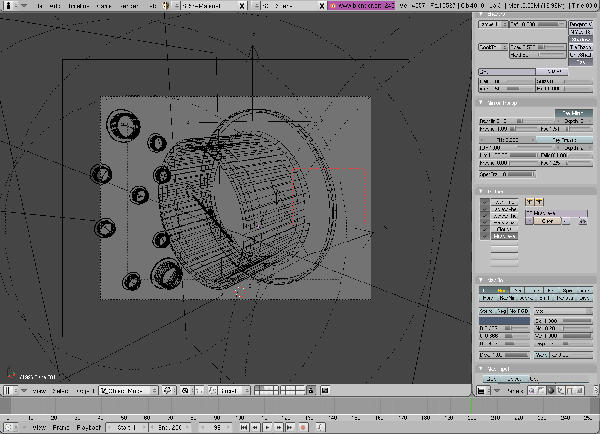This screenshot has width=600, height=434.
Task: Click the Exclusive button beside GR field
Action: [552, 72]
